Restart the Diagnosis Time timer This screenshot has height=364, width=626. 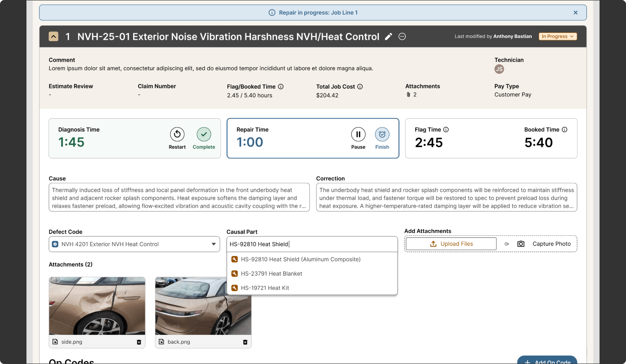point(177,134)
